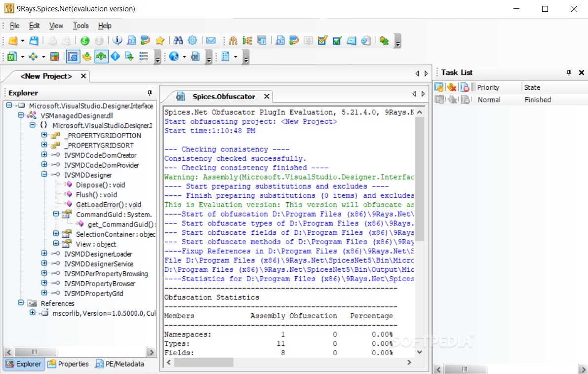
Task: Select the GetLoadError() : void method
Action: click(x=109, y=205)
